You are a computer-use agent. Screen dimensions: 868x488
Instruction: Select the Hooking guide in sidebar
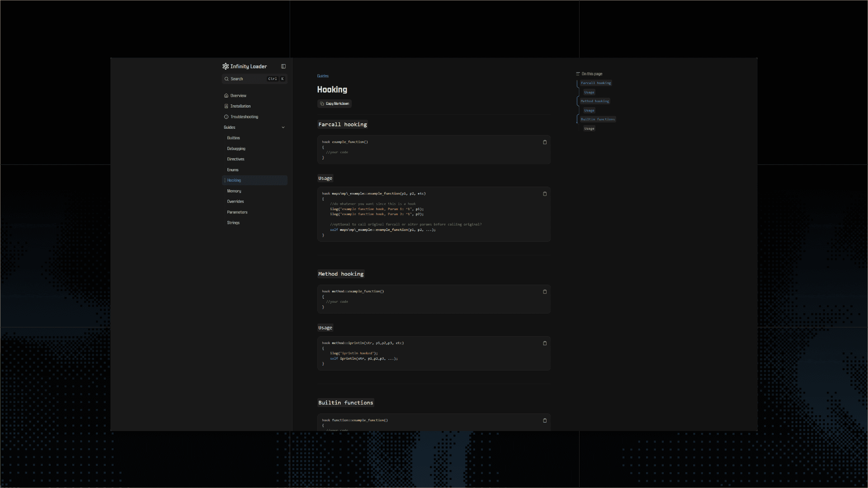pos(255,180)
